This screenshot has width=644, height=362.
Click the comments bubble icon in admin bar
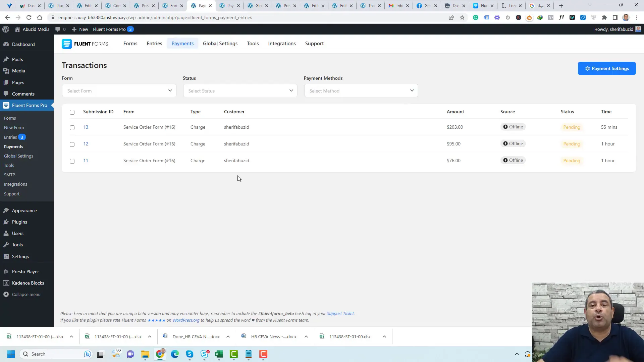[x=58, y=29]
